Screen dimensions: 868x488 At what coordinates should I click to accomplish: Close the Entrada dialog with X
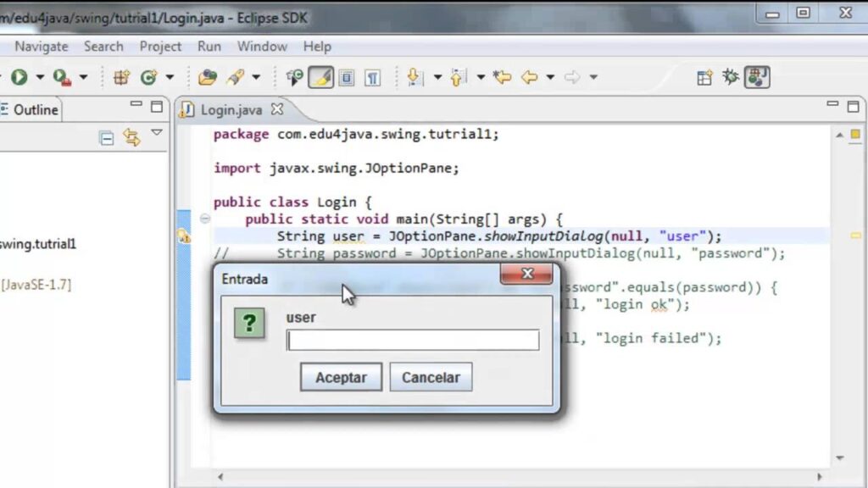coord(526,274)
